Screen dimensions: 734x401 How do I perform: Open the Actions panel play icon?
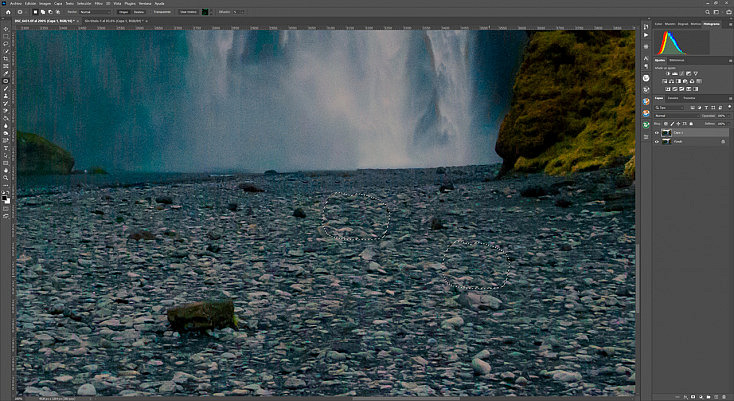(x=646, y=35)
